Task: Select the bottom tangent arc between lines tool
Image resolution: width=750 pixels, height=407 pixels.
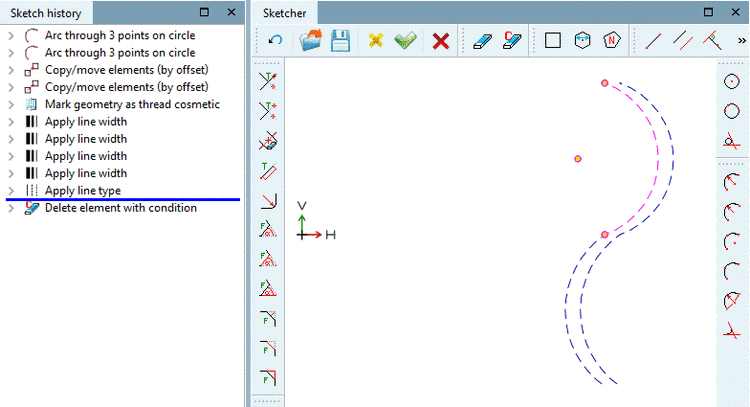Action: point(731,331)
